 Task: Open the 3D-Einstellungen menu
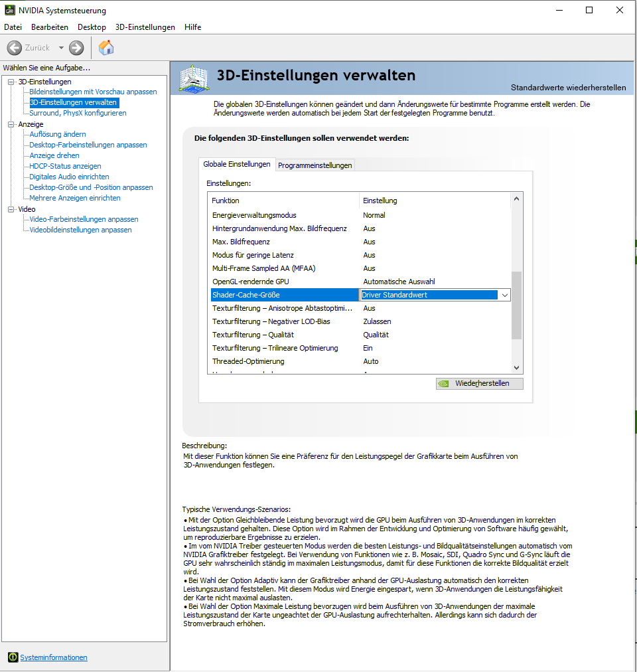[145, 27]
